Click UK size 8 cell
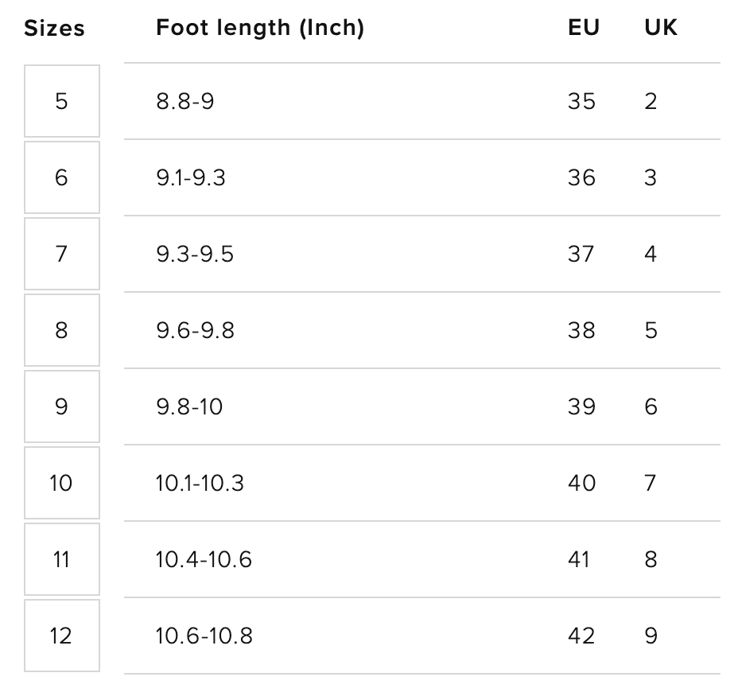 coord(651,559)
